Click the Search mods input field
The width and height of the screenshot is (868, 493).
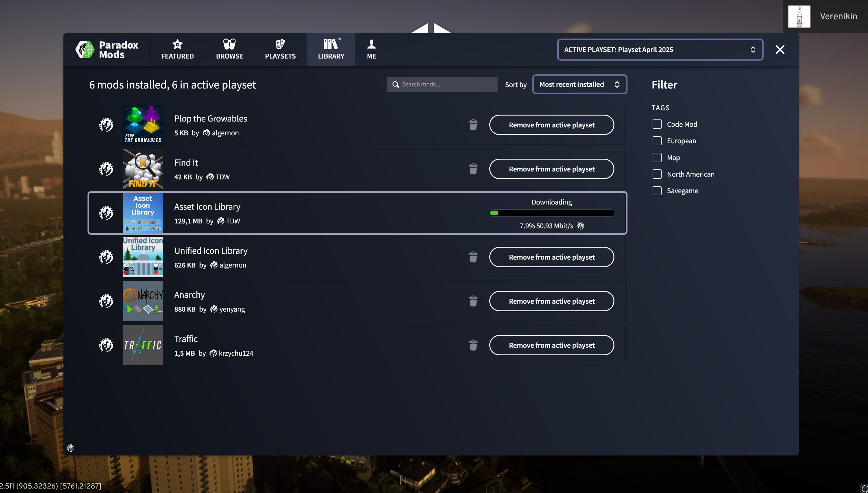(442, 84)
